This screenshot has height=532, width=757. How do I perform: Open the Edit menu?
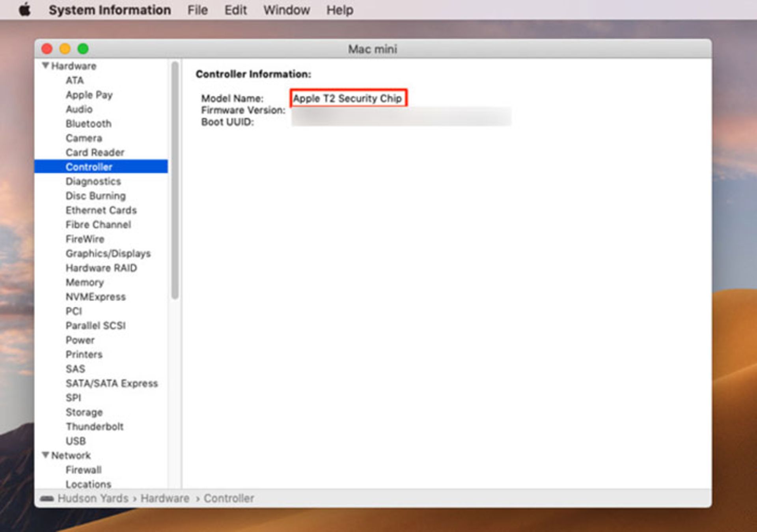tap(235, 10)
